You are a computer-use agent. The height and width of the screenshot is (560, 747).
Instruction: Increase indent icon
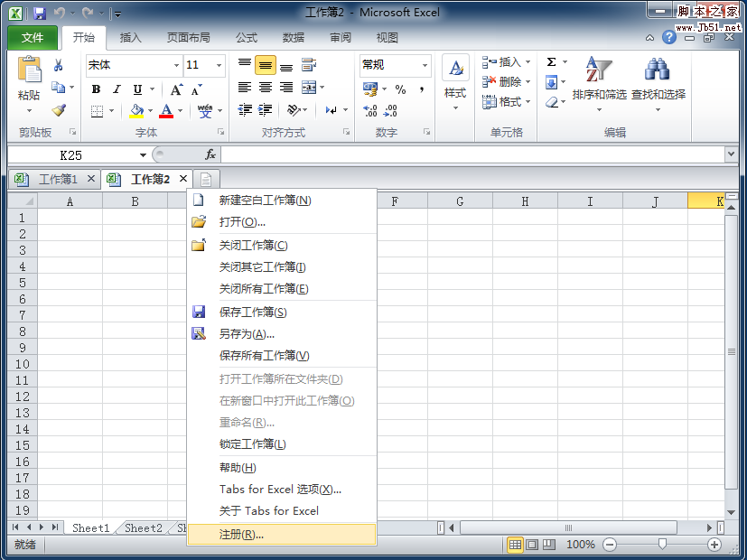click(266, 110)
